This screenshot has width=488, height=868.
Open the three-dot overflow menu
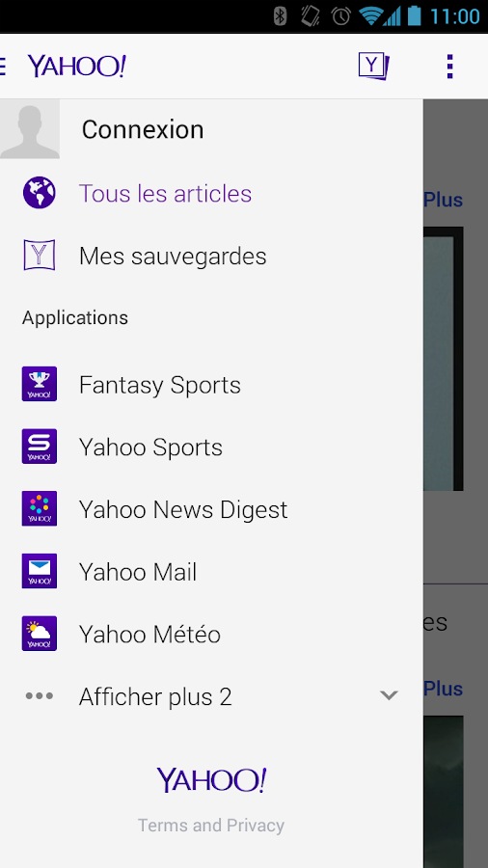(449, 67)
